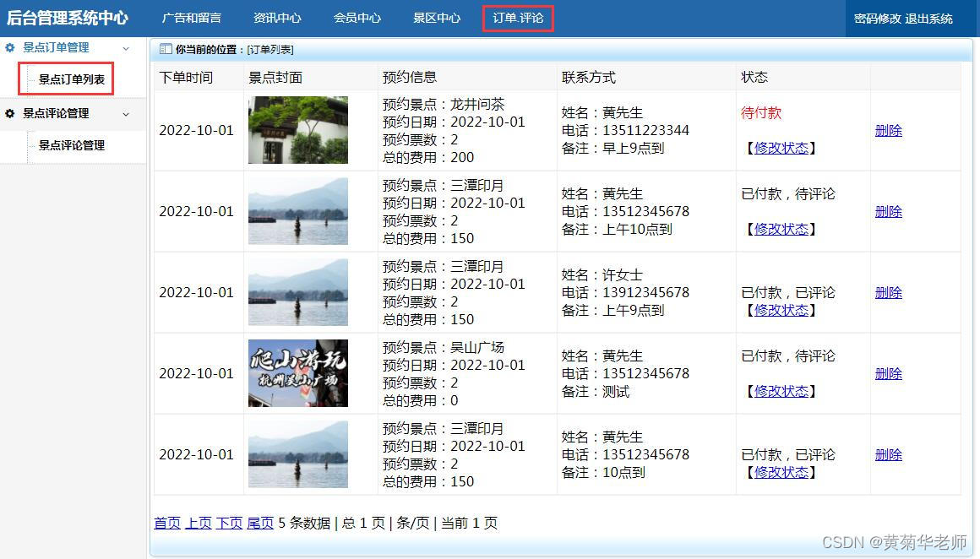Open 三潭印月 thumbnail for 上午10点到 order
The height and width of the screenshot is (559, 980).
[x=298, y=211]
